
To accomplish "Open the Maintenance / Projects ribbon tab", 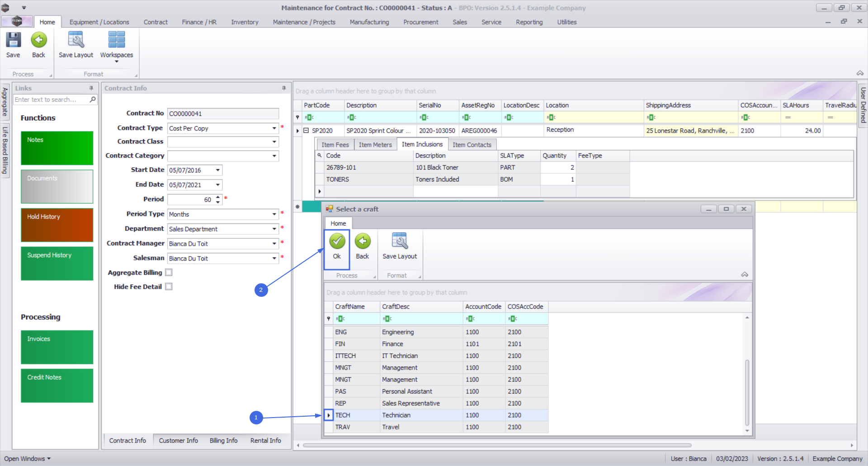I will click(x=304, y=22).
